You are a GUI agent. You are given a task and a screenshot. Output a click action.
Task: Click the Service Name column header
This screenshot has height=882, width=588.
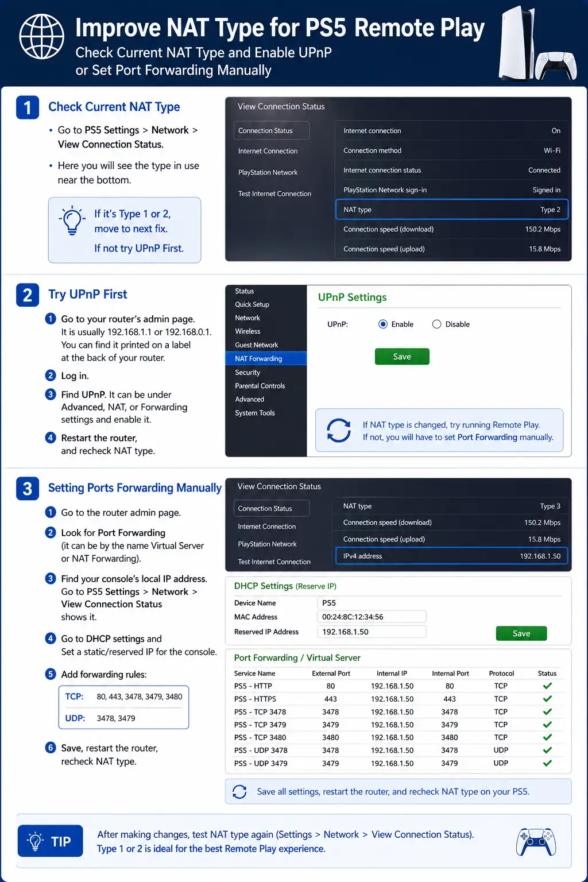[x=254, y=674]
